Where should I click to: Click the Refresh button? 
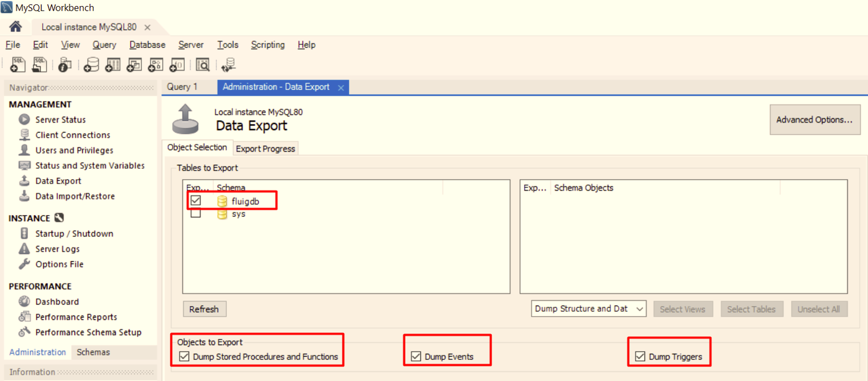tap(204, 309)
